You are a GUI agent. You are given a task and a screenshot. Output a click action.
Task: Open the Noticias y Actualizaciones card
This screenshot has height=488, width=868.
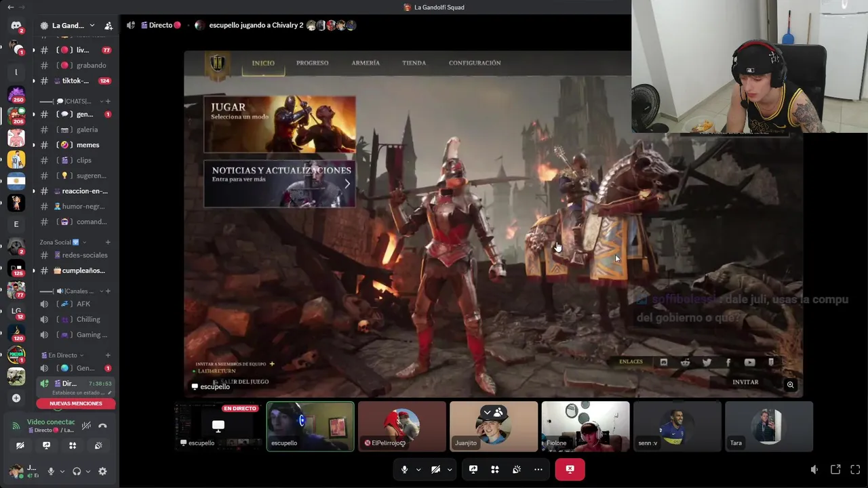[x=279, y=183]
